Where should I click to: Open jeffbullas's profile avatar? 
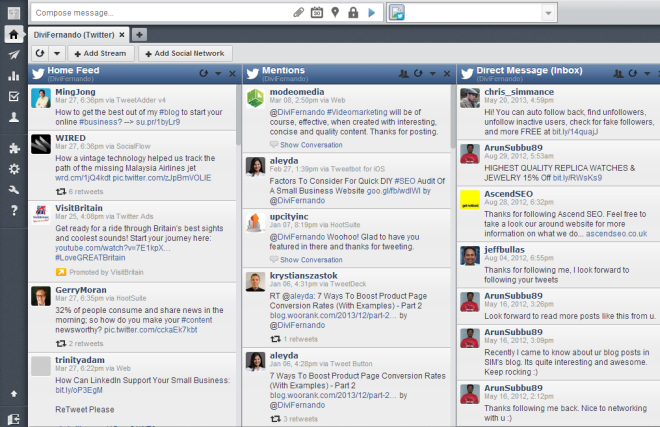click(470, 256)
